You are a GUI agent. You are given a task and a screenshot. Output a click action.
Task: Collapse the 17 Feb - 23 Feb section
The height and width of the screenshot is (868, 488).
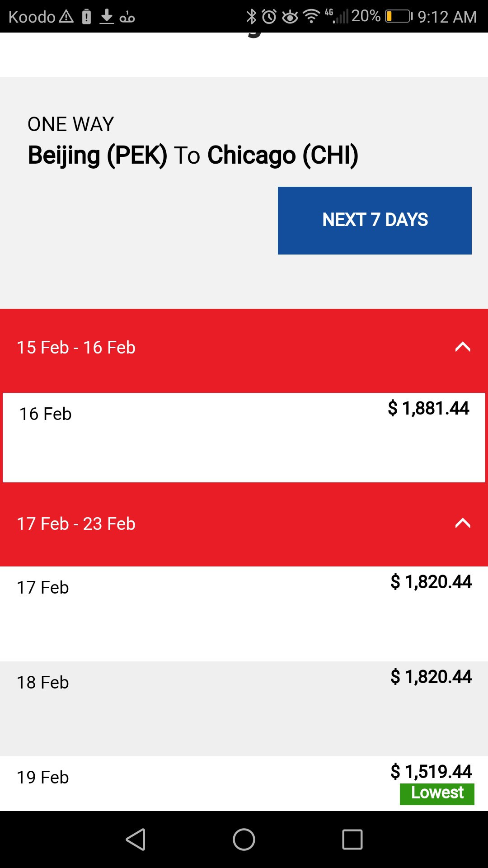click(x=463, y=524)
